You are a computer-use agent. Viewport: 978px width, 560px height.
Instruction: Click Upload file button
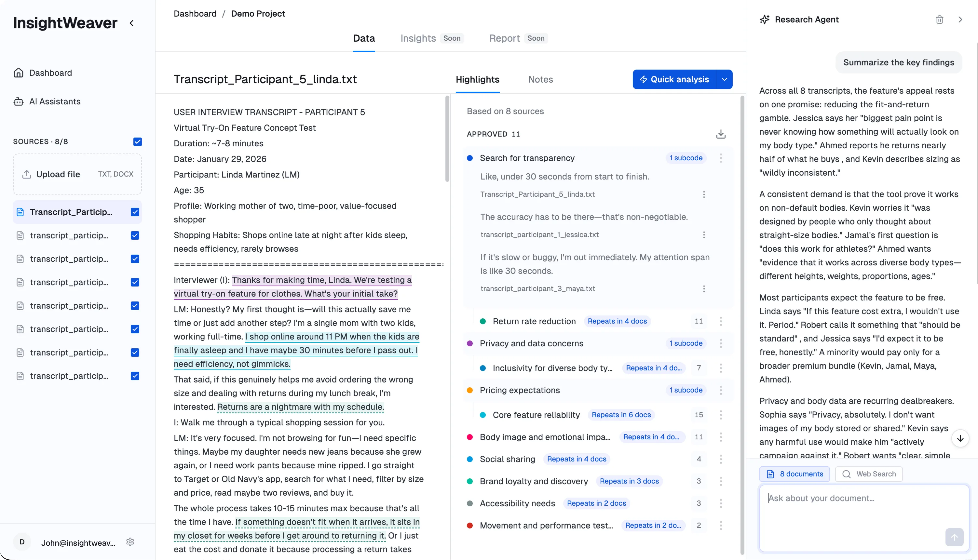tap(77, 175)
